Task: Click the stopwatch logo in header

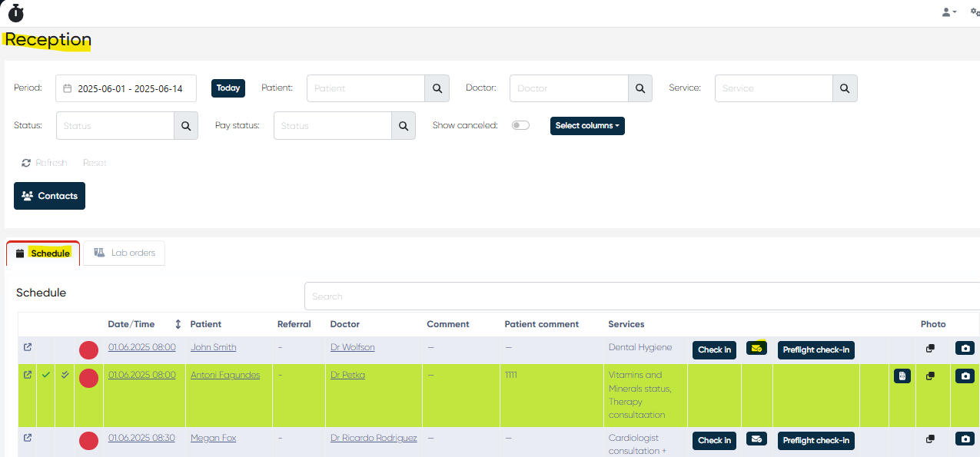Action: coord(15,12)
